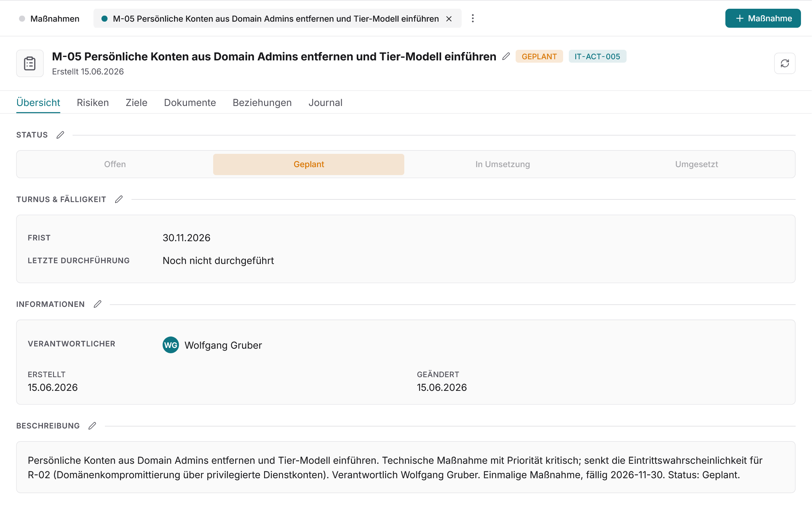The width and height of the screenshot is (812, 531).
Task: Set status to Offen
Action: point(115,164)
